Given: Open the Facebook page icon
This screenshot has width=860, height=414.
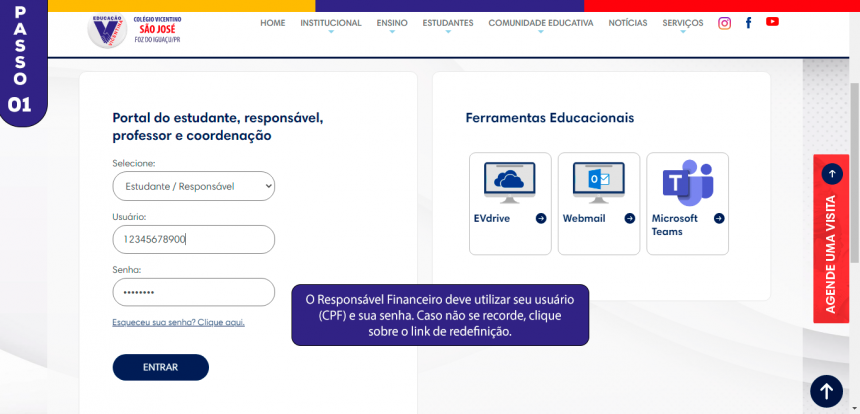Looking at the screenshot, I should point(748,22).
